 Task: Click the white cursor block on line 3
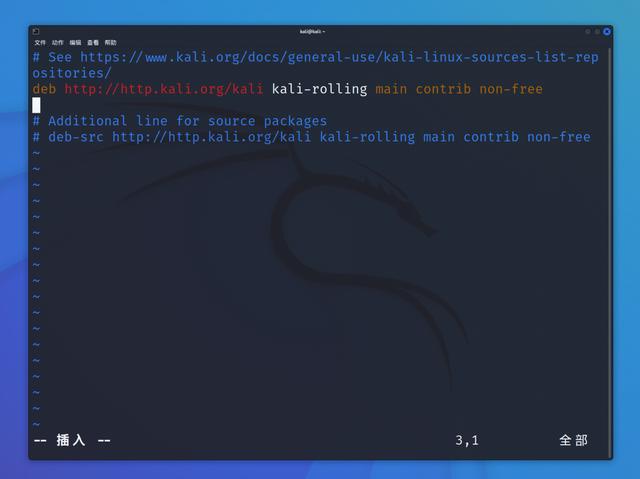point(36,105)
